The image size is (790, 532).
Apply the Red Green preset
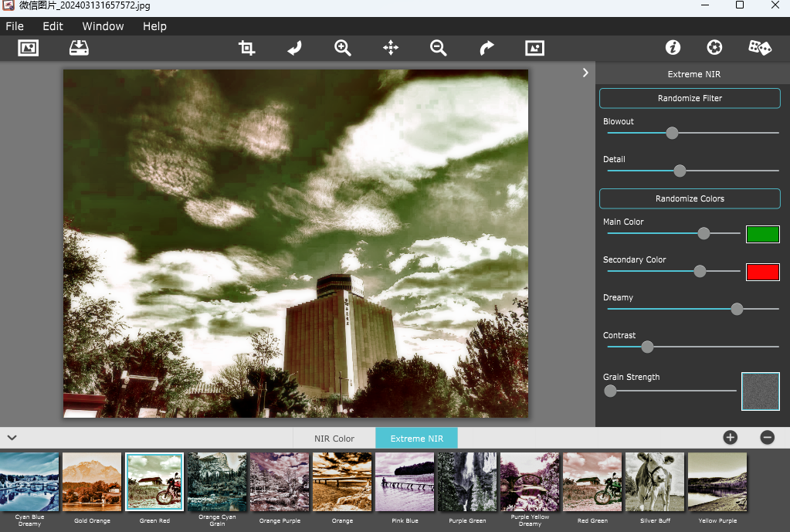(592, 482)
